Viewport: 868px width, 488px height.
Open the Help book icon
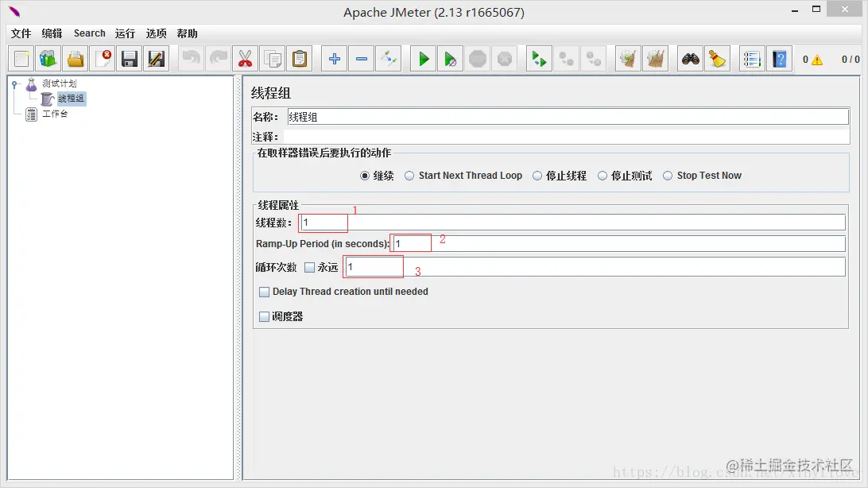coord(780,59)
